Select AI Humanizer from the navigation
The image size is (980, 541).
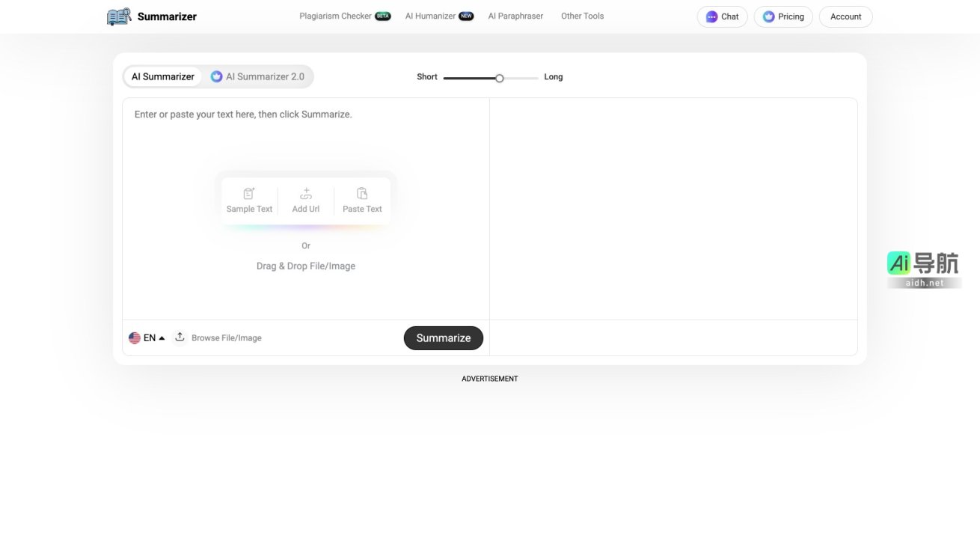[x=431, y=16]
